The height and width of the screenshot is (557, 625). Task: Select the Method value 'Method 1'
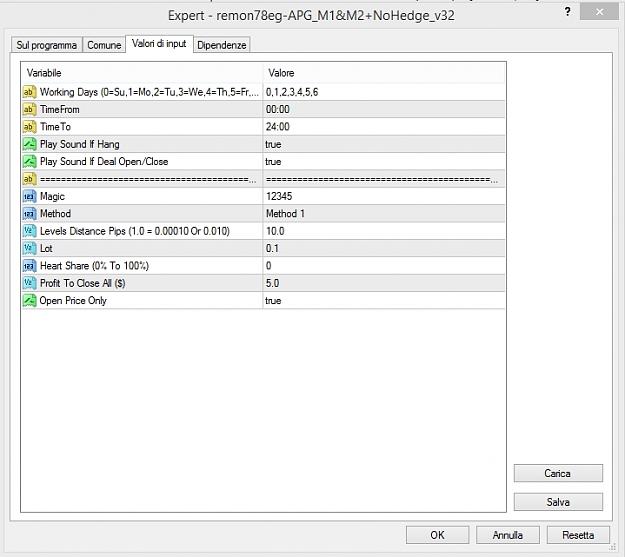coord(285,214)
